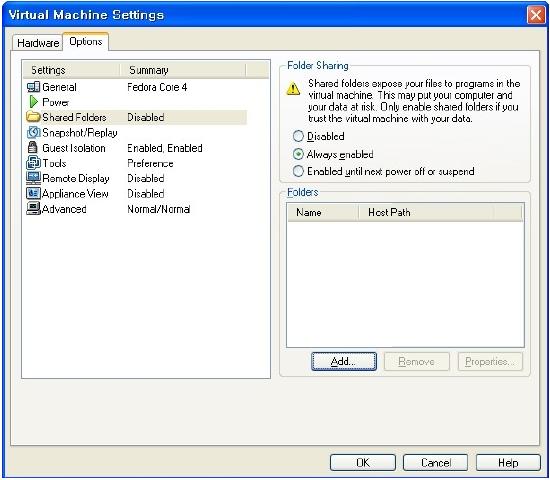Image resolution: width=550 pixels, height=480 pixels.
Task: Select the Snapshot/Replay row label
Action: coord(80,133)
